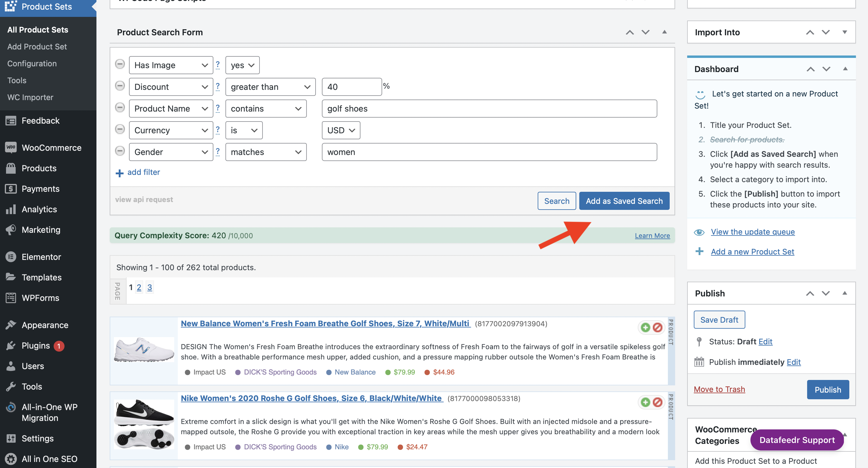The image size is (868, 468).
Task: Click Add as Saved Search button
Action: tap(624, 201)
